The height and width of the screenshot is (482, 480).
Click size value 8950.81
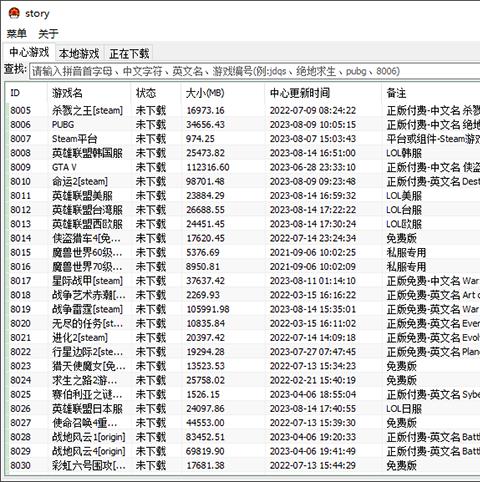tap(203, 267)
